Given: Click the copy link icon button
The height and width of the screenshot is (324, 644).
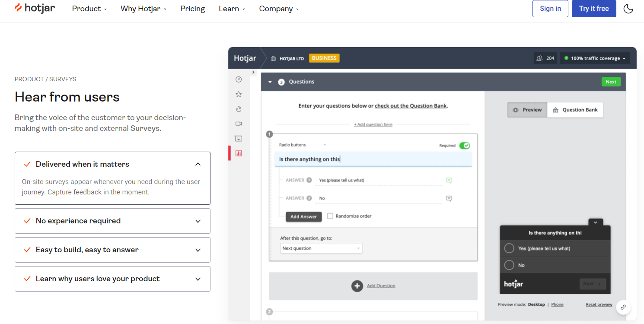Looking at the screenshot, I should pyautogui.click(x=623, y=308).
